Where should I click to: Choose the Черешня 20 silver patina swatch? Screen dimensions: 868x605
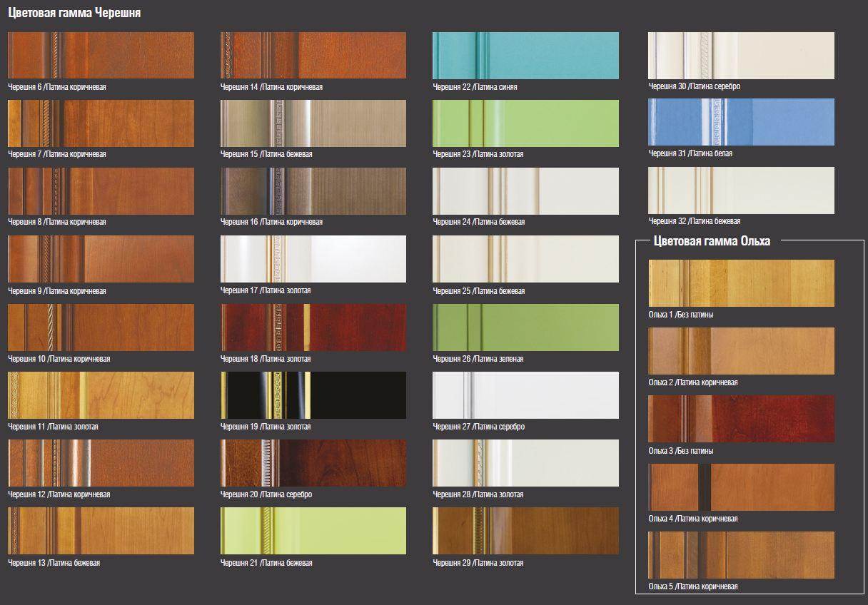313,463
